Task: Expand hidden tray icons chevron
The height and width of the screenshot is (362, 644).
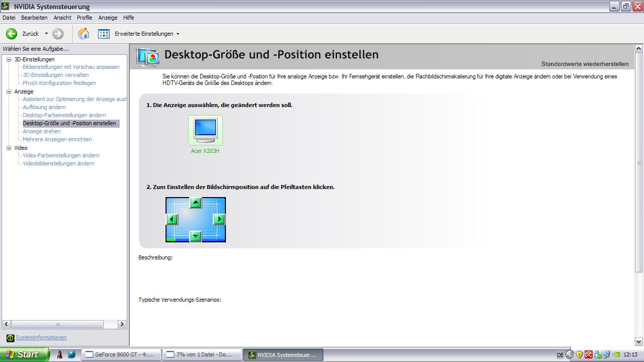Action: click(x=570, y=354)
